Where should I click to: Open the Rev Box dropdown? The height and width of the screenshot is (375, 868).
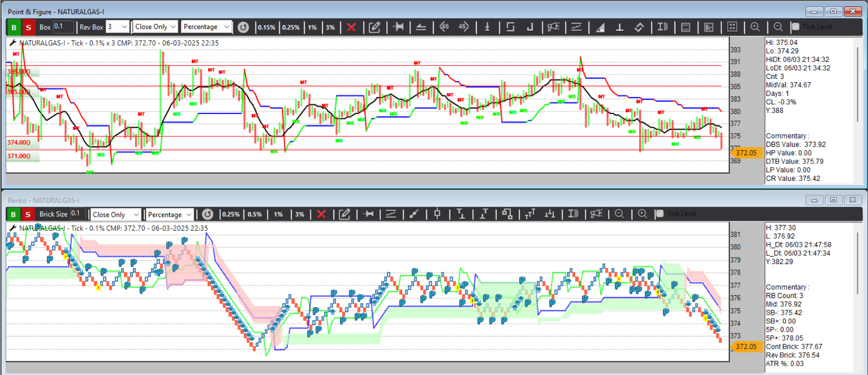[118, 27]
